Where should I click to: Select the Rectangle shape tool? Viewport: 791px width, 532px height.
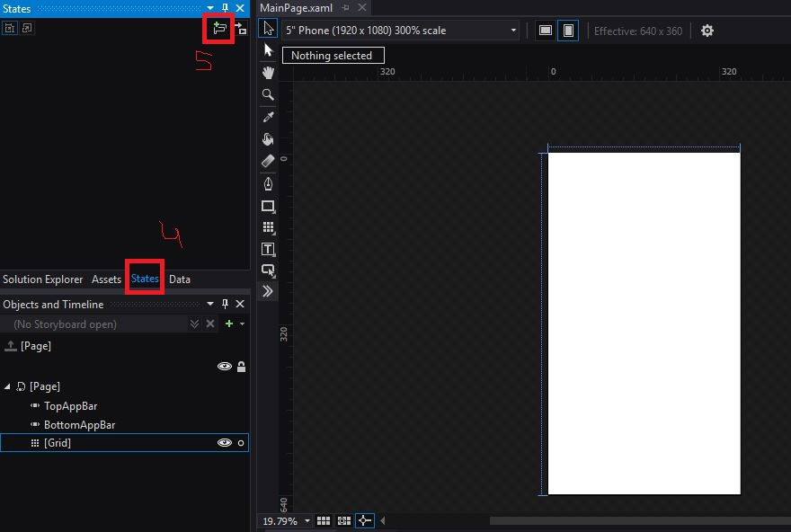click(x=268, y=206)
